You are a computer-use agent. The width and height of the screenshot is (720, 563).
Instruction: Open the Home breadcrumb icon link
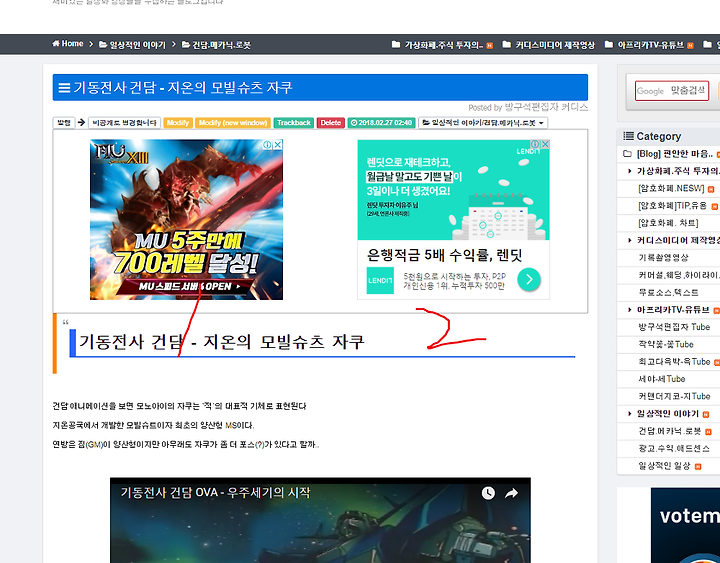(68, 44)
